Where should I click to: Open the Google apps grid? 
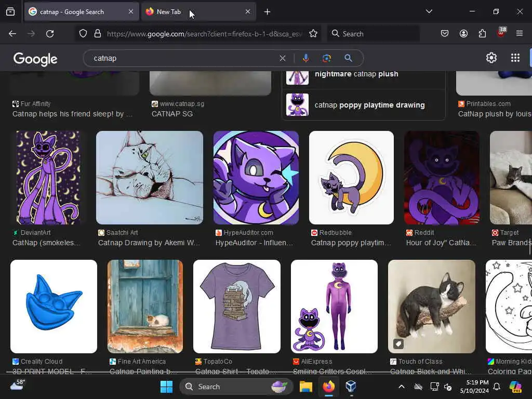(515, 58)
